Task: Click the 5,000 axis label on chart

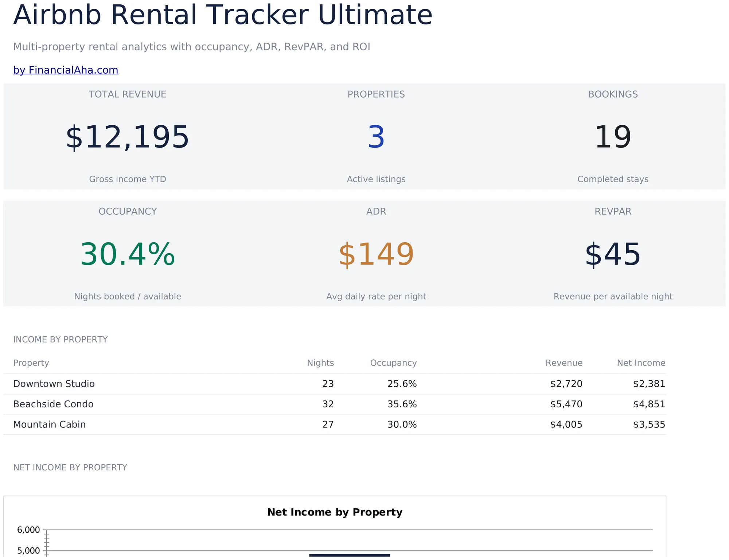Action: tap(28, 551)
